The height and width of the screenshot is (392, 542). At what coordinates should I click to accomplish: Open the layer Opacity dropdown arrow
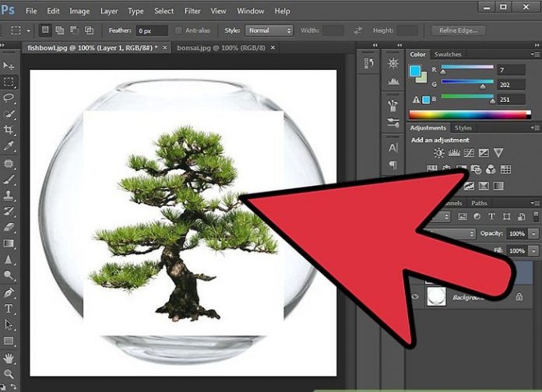[533, 234]
